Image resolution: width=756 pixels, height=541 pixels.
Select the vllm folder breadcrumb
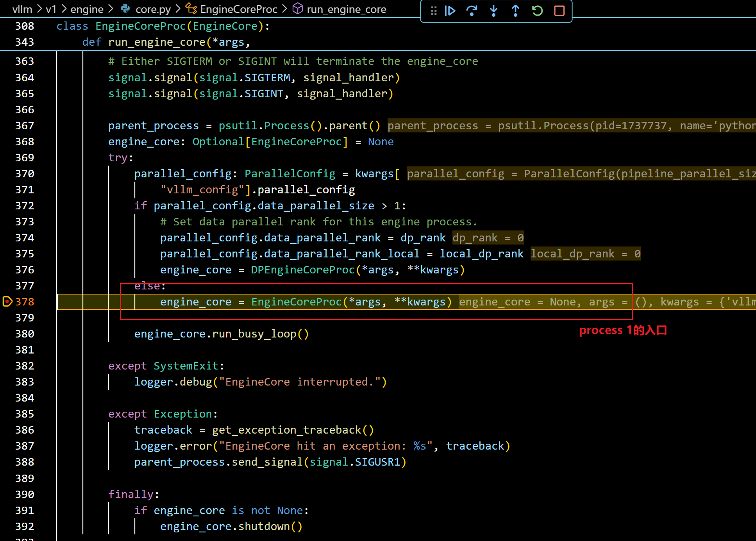pyautogui.click(x=22, y=9)
